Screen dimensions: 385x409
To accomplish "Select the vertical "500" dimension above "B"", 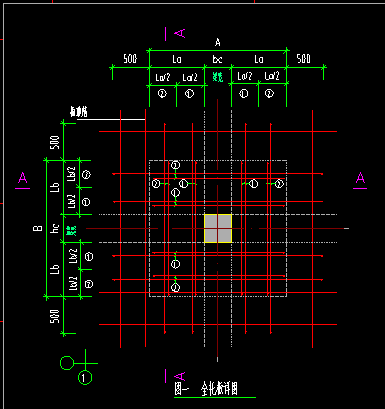I will pyautogui.click(x=55, y=142).
